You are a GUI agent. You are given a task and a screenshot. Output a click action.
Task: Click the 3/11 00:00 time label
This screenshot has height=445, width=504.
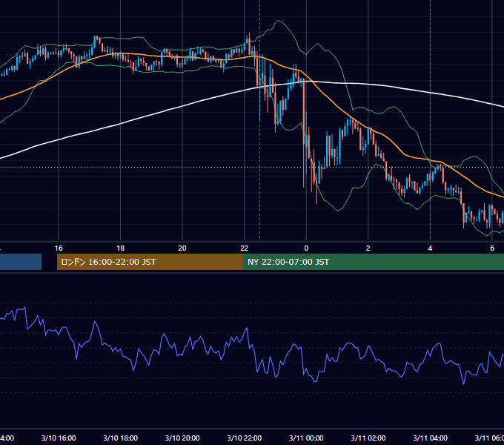tap(306, 438)
